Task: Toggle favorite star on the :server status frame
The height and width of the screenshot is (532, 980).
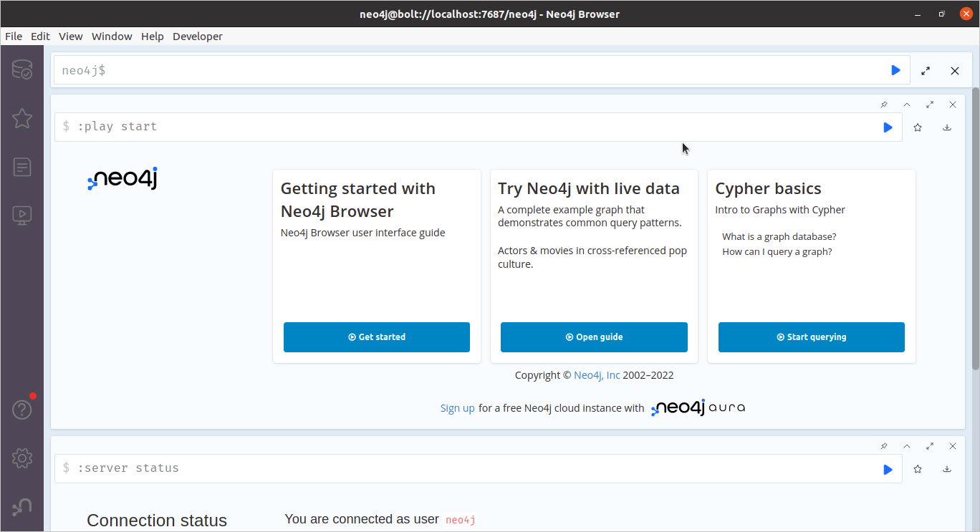Action: [x=918, y=469]
